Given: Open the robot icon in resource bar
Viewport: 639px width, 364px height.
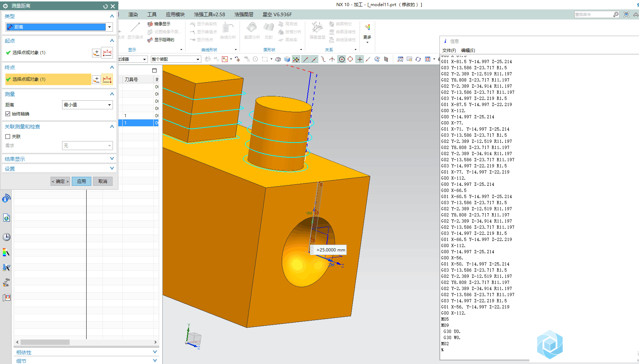Looking at the screenshot, I should coord(6,282).
